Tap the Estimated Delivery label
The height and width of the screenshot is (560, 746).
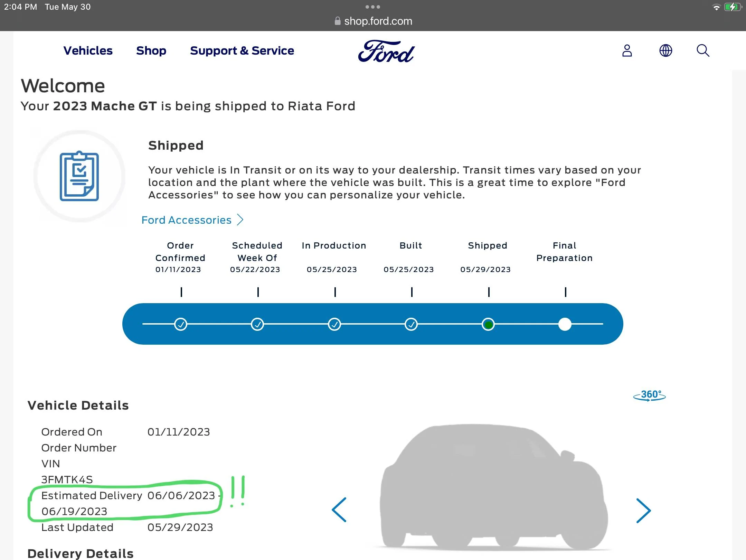point(92,495)
